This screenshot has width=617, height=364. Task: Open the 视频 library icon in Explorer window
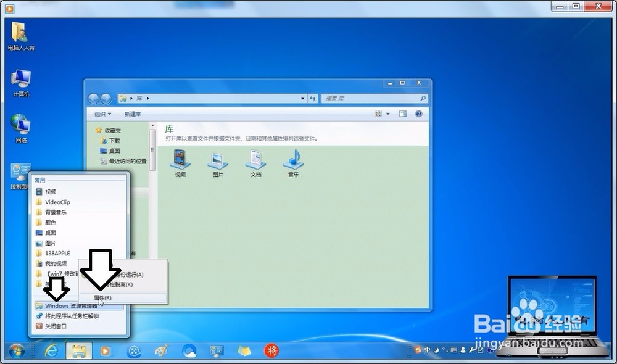tap(180, 163)
